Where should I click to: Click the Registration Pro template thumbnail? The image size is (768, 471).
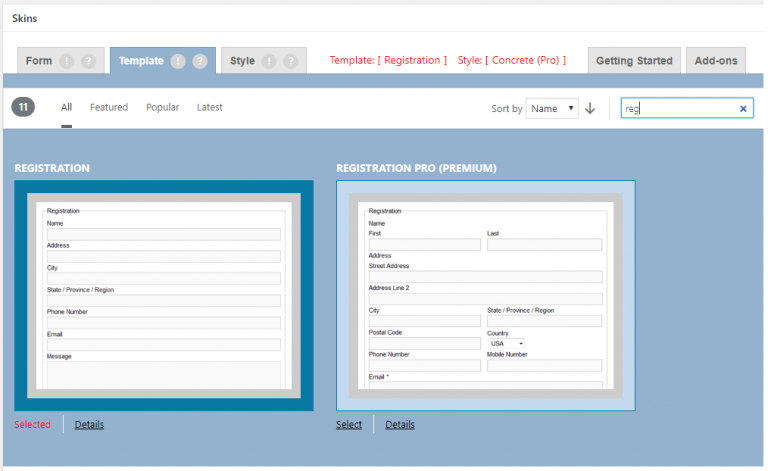(x=485, y=295)
